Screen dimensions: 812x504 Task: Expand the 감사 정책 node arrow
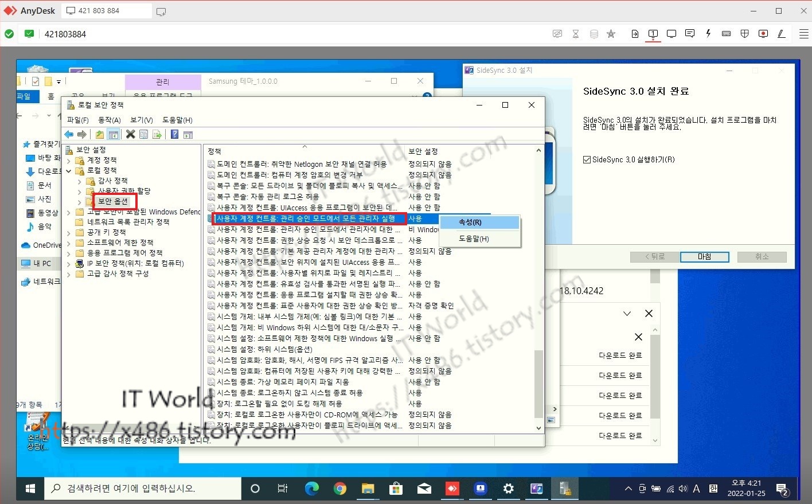tap(80, 181)
